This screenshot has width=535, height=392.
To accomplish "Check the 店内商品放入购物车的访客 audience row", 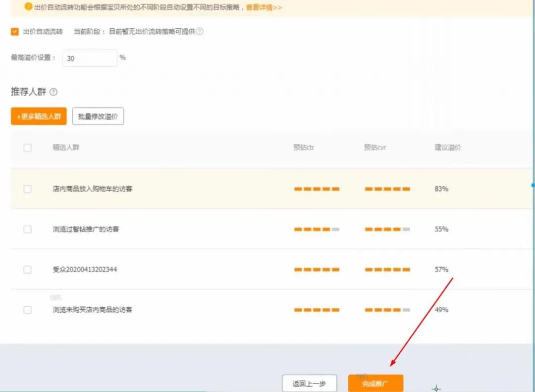I will [28, 189].
